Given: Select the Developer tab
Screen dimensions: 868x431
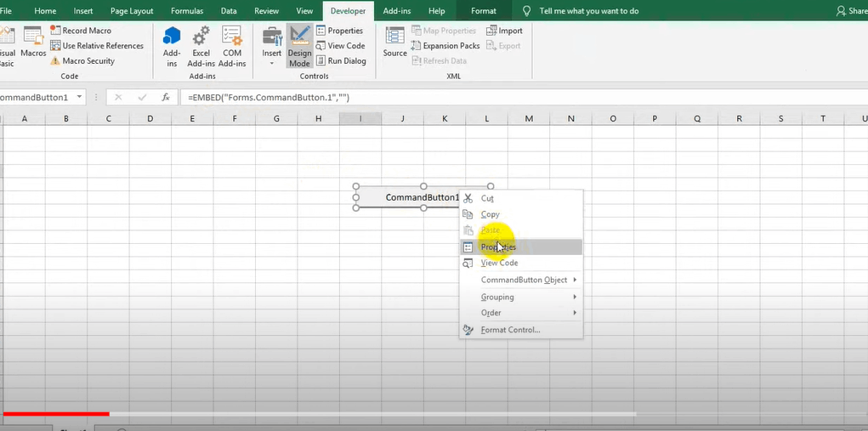Looking at the screenshot, I should point(349,10).
